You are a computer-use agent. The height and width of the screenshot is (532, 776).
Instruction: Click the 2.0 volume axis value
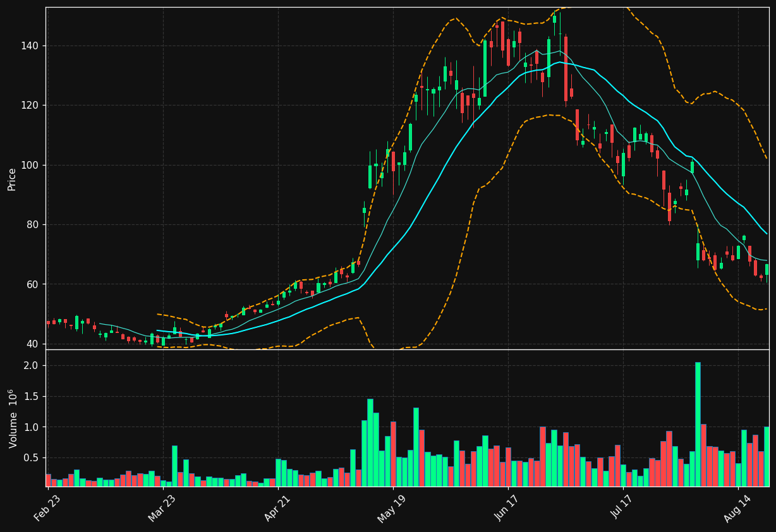coord(32,366)
